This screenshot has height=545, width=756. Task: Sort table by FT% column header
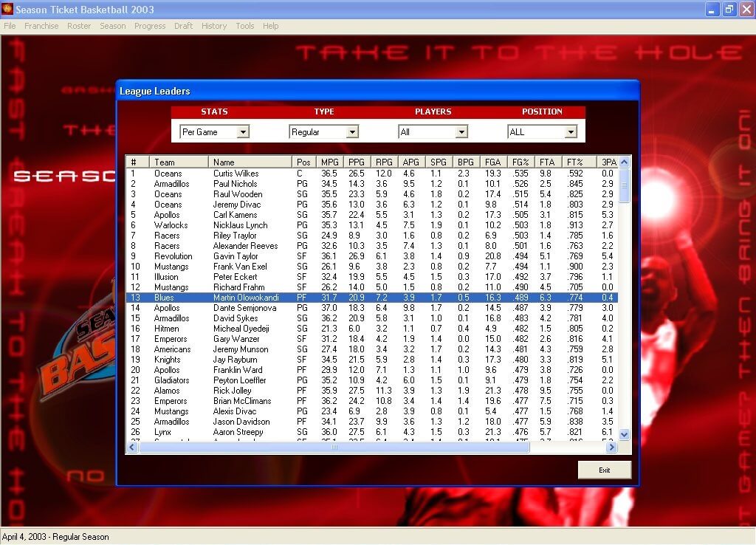[578, 162]
